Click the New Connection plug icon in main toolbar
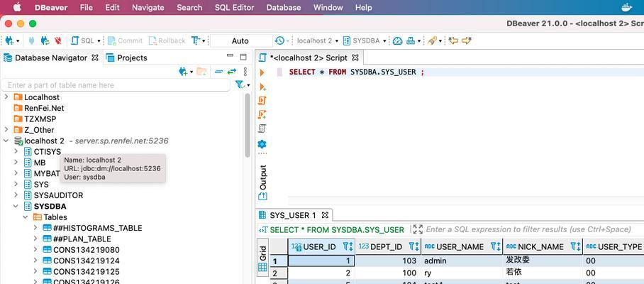The height and width of the screenshot is (284, 644). (x=9, y=40)
